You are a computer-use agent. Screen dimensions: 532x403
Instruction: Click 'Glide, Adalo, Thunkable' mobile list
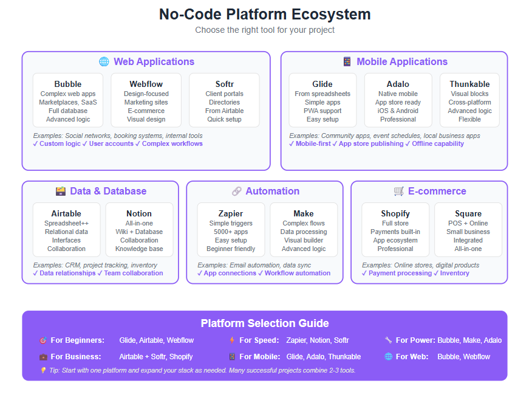pos(323,357)
